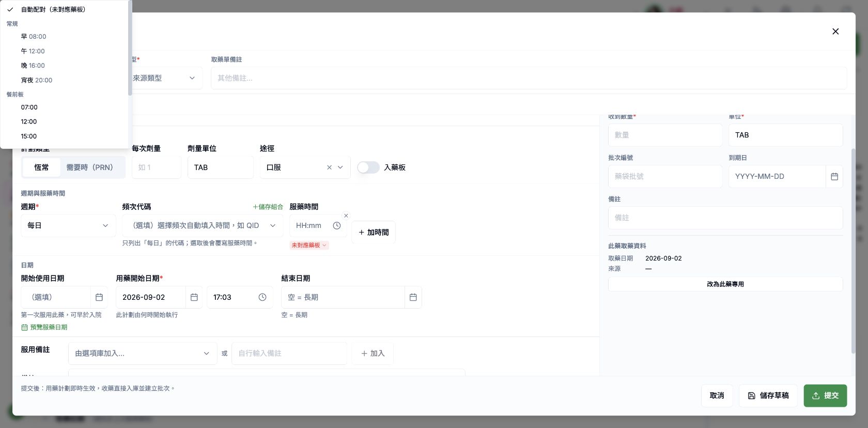The height and width of the screenshot is (428, 868).
Task: Click 改為此藥專用 button
Action: point(725,284)
